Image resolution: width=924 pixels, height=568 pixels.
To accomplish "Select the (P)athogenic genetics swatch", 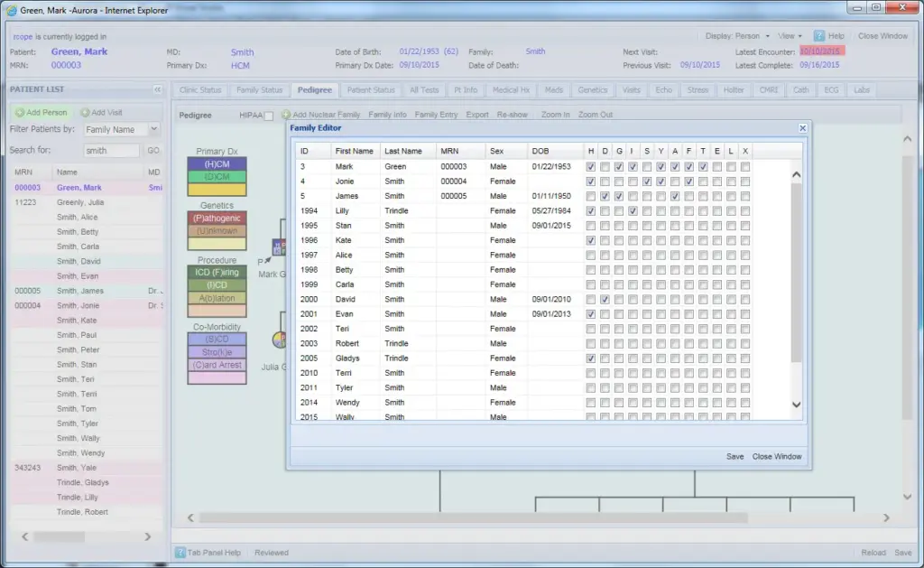I will point(217,219).
